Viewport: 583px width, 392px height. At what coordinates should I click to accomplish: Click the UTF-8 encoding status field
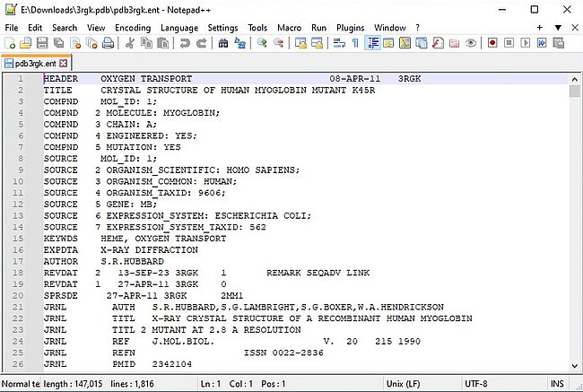[504, 384]
